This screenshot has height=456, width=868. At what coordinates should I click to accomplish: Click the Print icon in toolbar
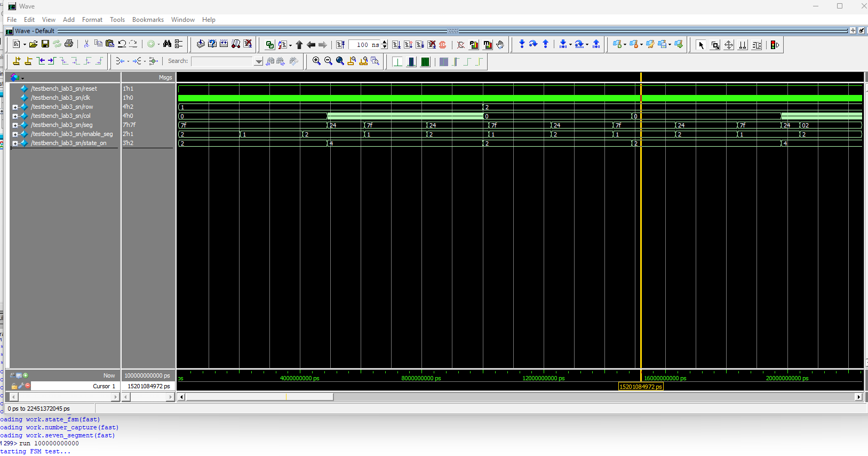(69, 44)
